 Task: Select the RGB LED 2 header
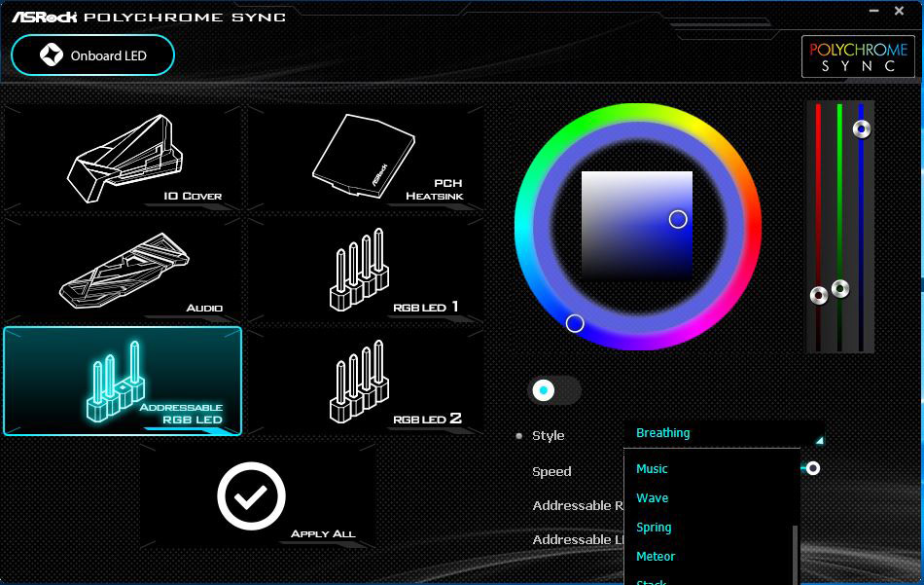coord(366,381)
